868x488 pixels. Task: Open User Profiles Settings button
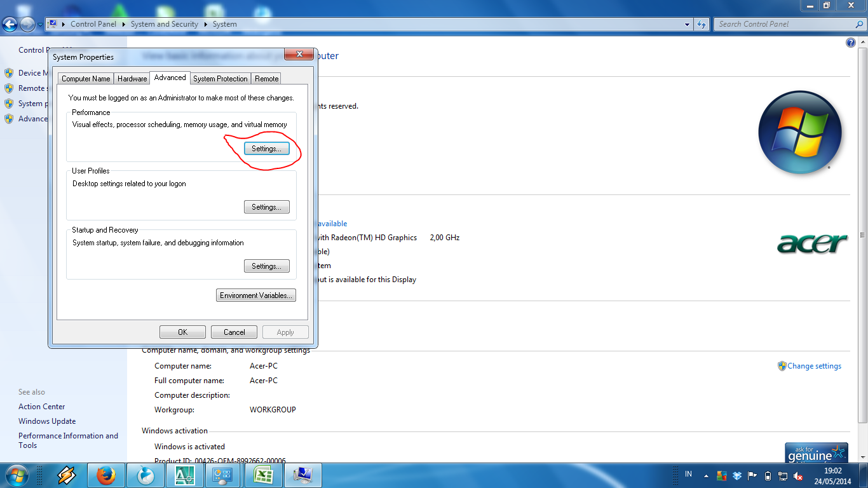(267, 207)
